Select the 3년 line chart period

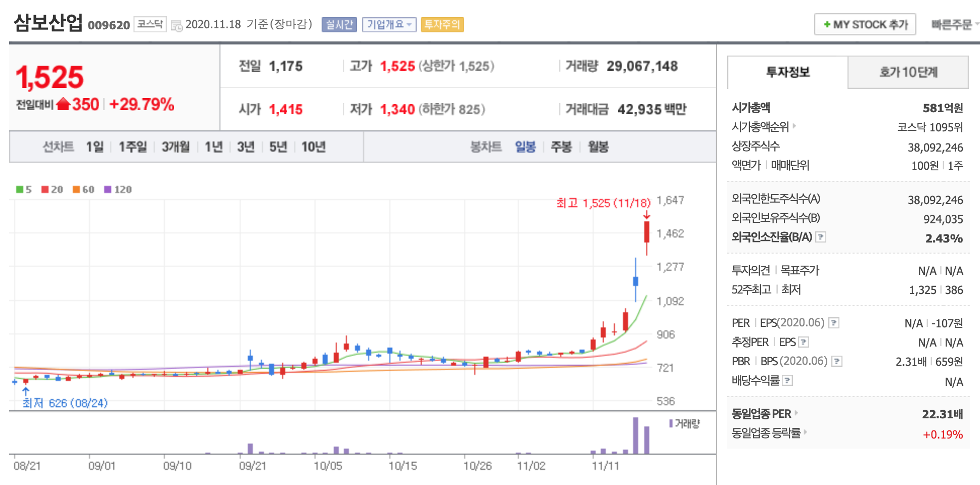[246, 147]
